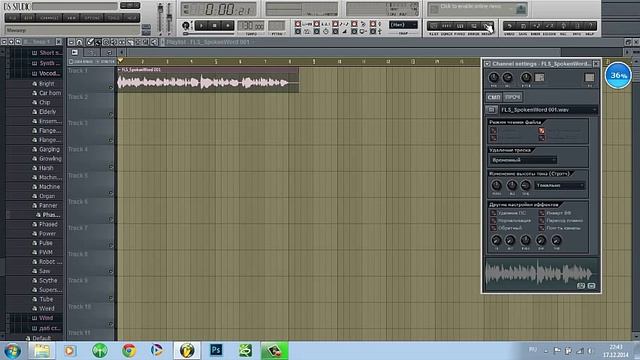Viewport: 640px width, 360px height.
Task: Open the Tools menu
Action: coord(113,18)
